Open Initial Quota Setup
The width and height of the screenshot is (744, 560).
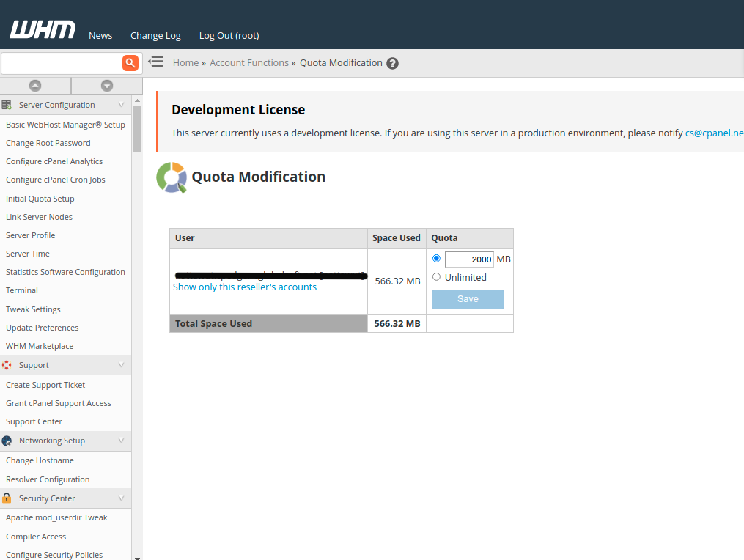pos(40,199)
